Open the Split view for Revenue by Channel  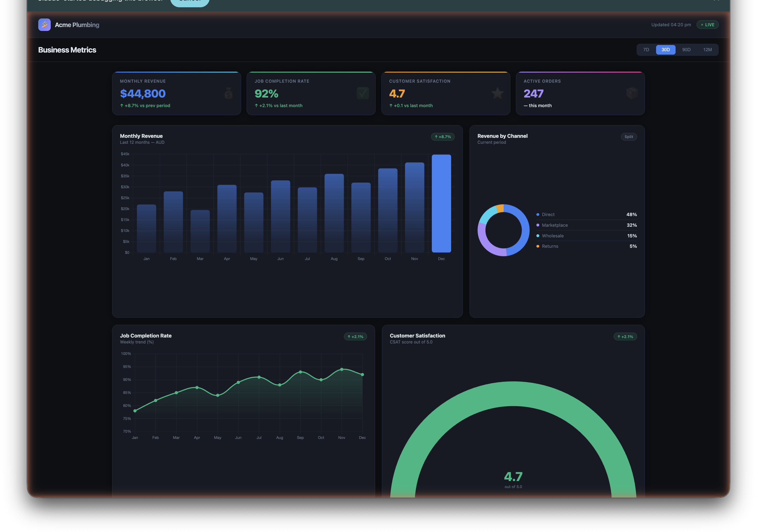(x=629, y=137)
